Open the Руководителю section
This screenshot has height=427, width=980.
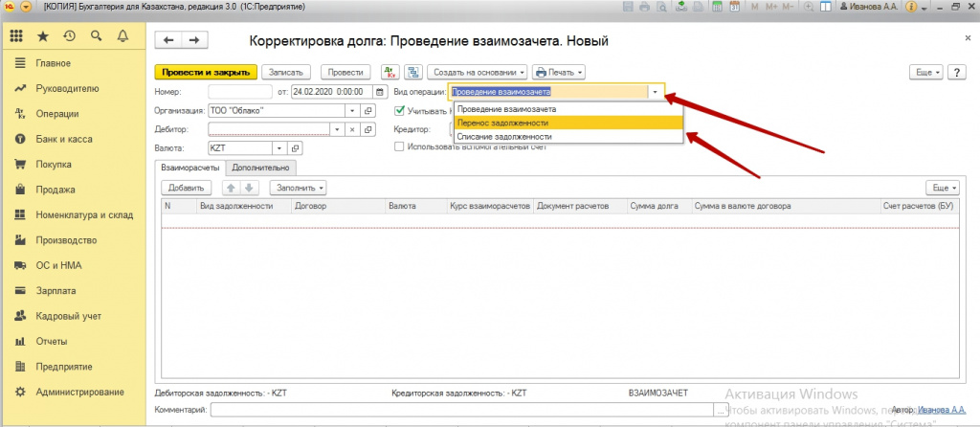click(67, 89)
